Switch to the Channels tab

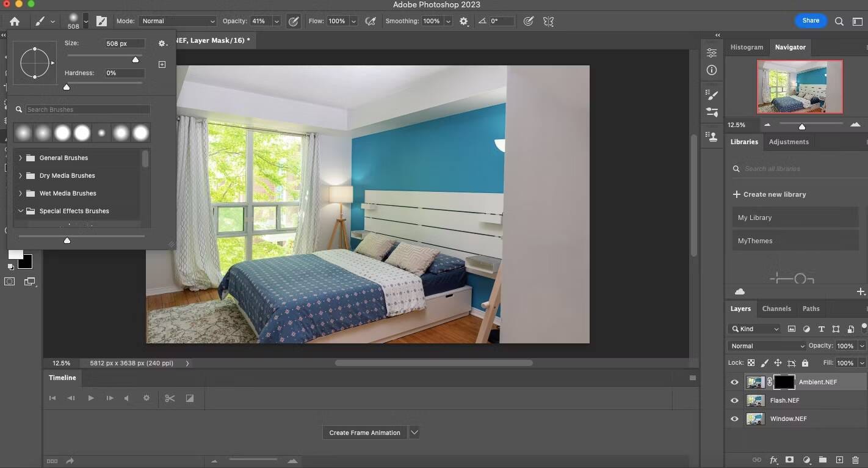[776, 309]
